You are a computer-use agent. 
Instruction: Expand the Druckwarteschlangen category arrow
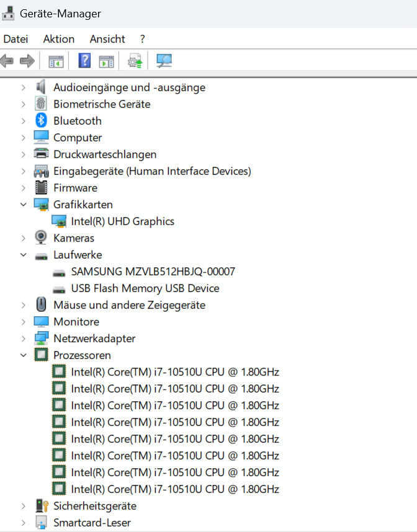pyautogui.click(x=23, y=154)
